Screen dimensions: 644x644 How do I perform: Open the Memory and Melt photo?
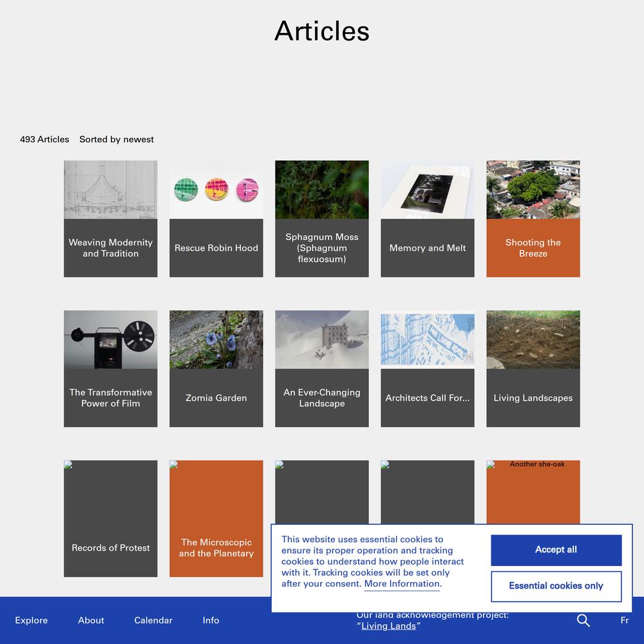(x=428, y=189)
